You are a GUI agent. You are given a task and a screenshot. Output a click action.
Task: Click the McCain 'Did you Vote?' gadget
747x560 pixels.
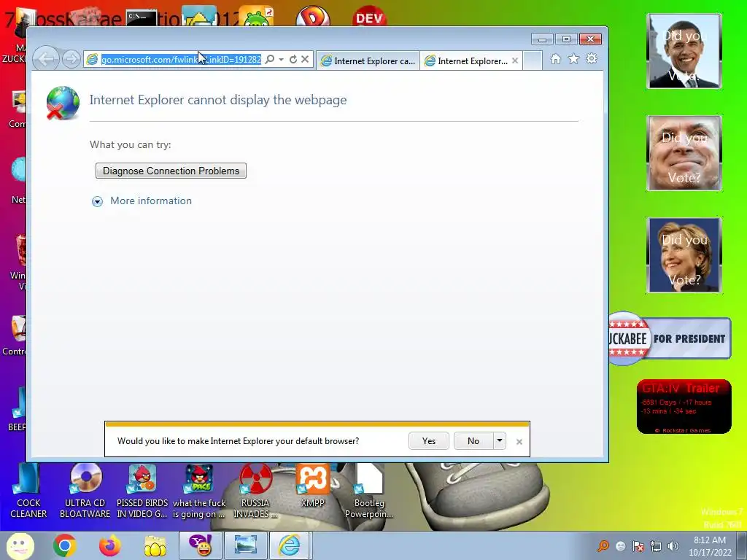point(684,153)
